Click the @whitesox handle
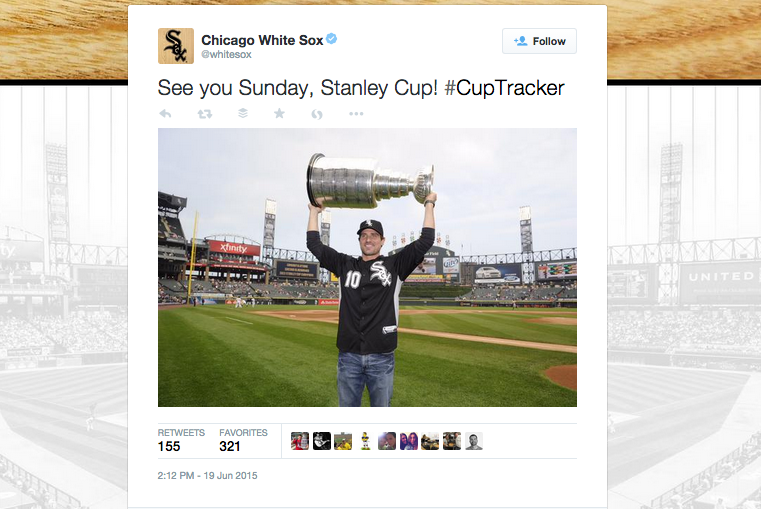Screen dimensions: 761x509 (x=226, y=57)
